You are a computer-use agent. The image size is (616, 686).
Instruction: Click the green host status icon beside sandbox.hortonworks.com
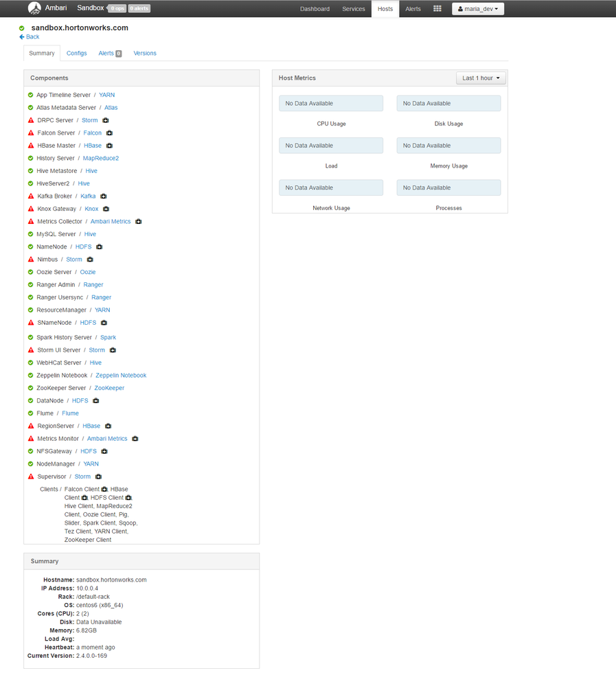point(21,28)
